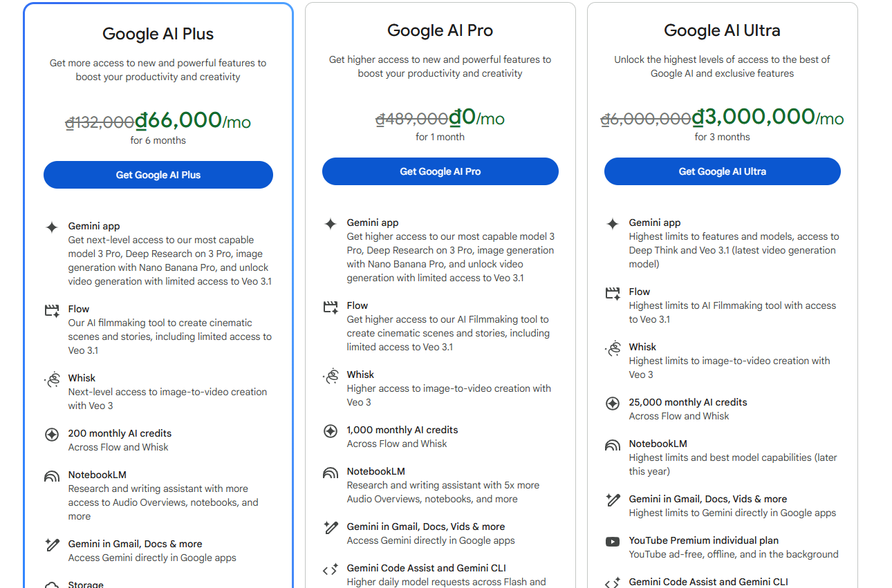892x588 pixels.
Task: Click the 25,000 monthly AI credits icon
Action: click(613, 404)
